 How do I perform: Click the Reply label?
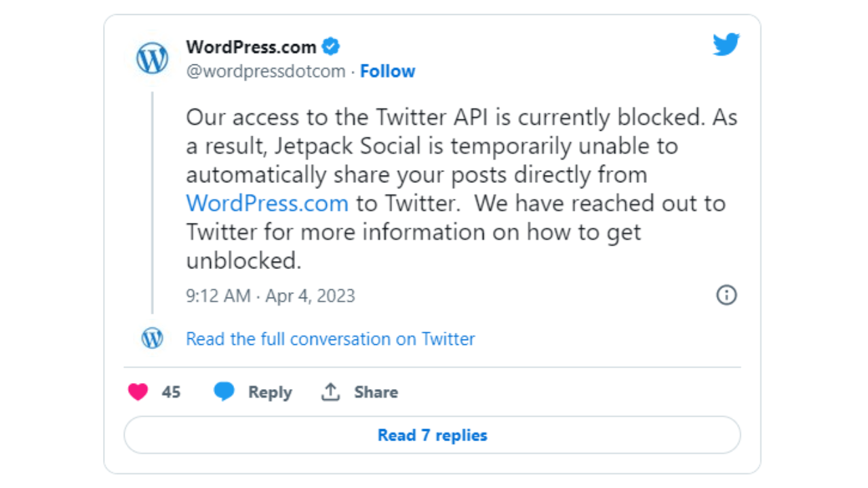[270, 392]
